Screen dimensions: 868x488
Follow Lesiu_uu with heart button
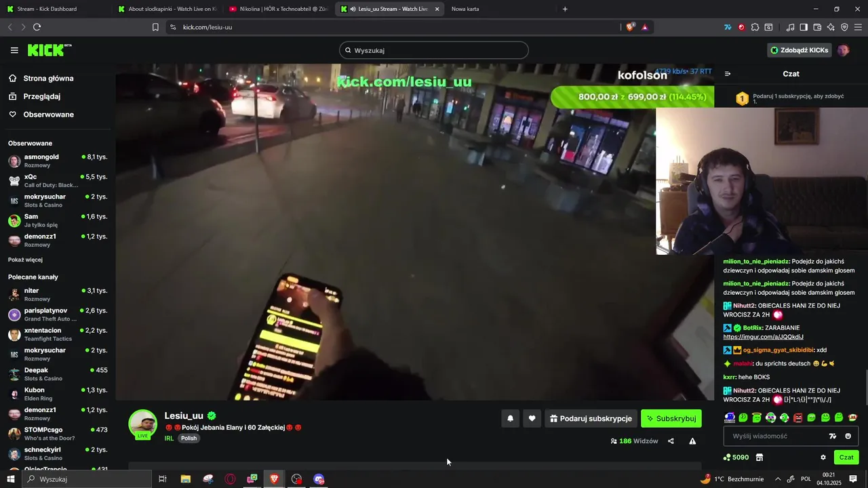pyautogui.click(x=532, y=419)
